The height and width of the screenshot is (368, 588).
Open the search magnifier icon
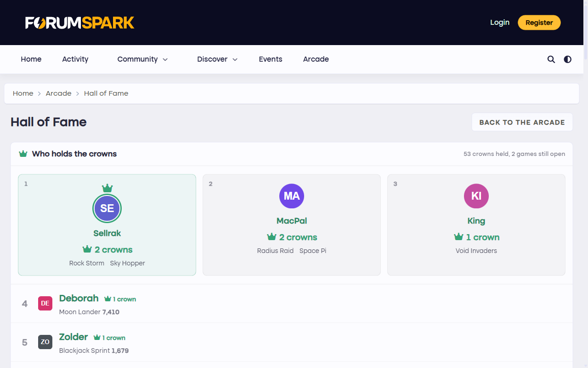click(x=551, y=59)
